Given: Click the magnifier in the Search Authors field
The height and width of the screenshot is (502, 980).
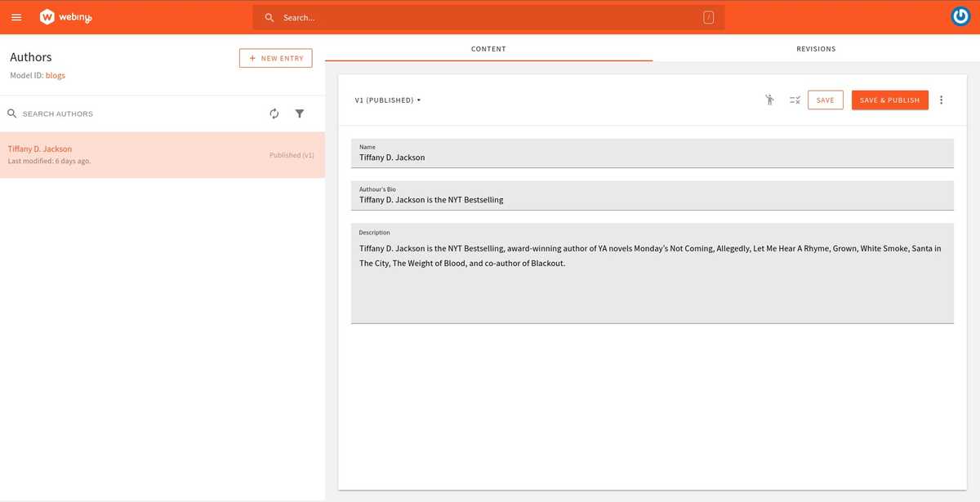Looking at the screenshot, I should [x=11, y=113].
